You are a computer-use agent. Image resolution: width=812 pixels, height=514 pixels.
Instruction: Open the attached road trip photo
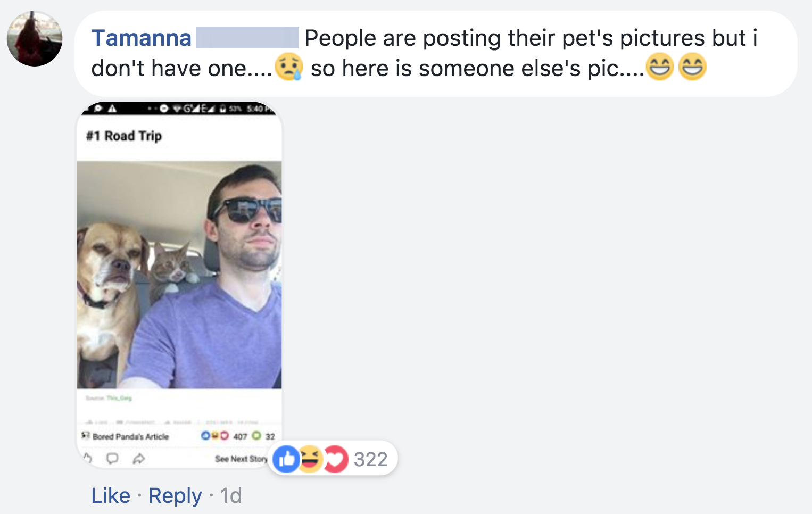point(179,274)
